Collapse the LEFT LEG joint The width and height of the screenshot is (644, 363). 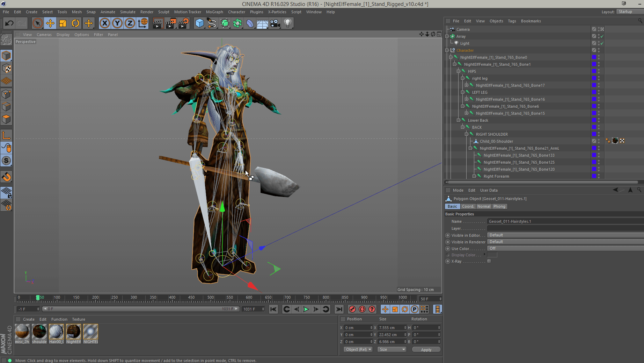point(462,92)
